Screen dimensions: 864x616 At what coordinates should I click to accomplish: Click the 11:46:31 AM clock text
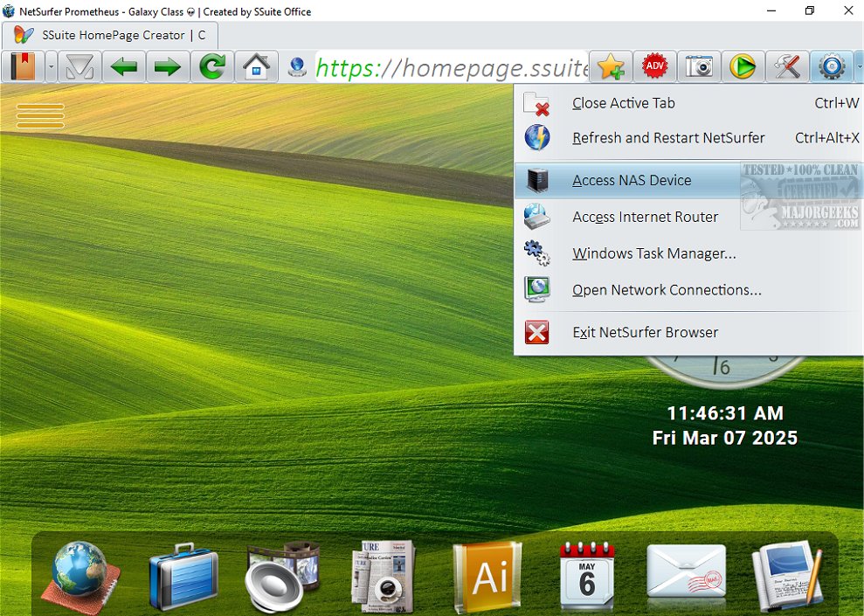[724, 412]
